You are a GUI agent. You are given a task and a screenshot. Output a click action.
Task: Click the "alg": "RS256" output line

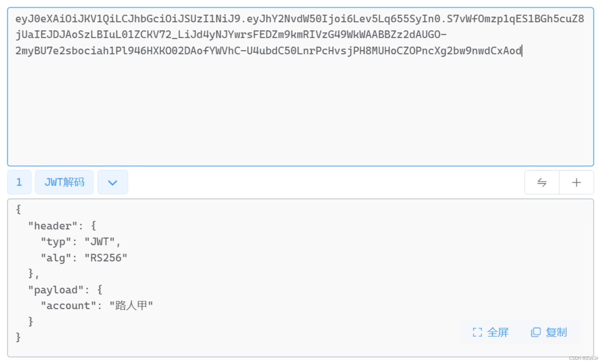pyautogui.click(x=84, y=258)
